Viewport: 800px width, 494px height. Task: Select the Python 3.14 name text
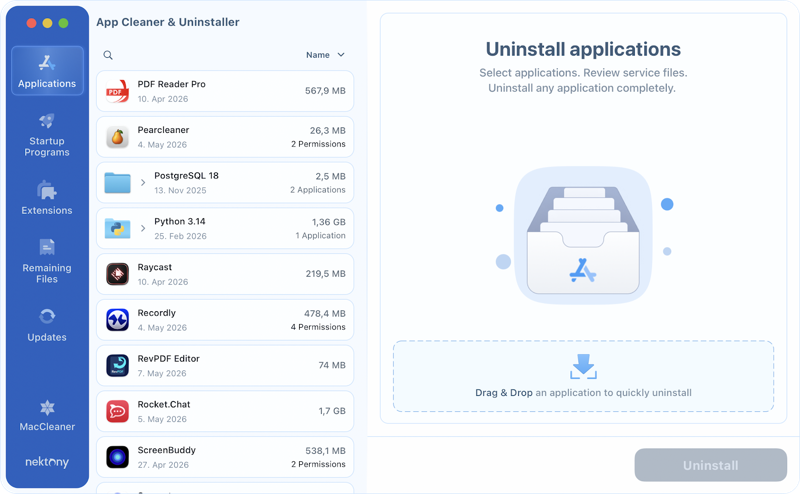(180, 221)
